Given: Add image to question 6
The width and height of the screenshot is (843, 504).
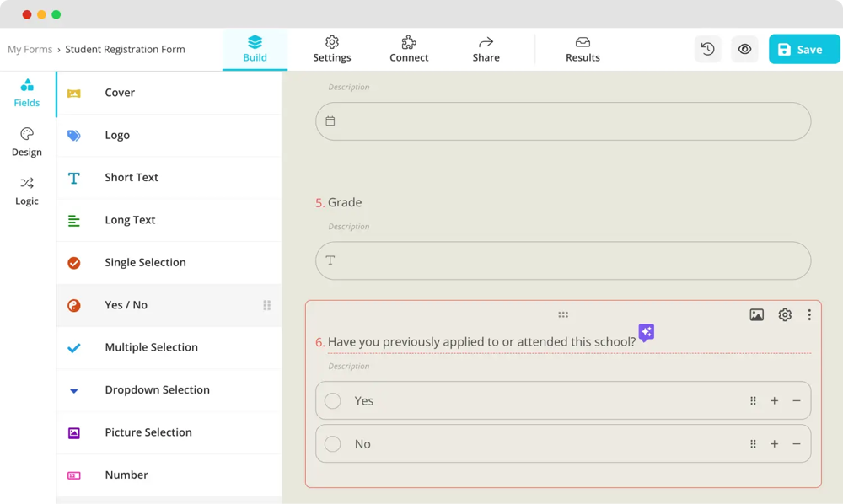Looking at the screenshot, I should [756, 314].
